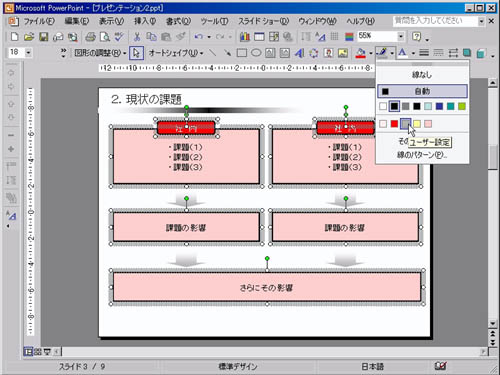Image resolution: width=500 pixels, height=375 pixels.
Task: Click the Print icon in the toolbar
Action: click(90, 37)
